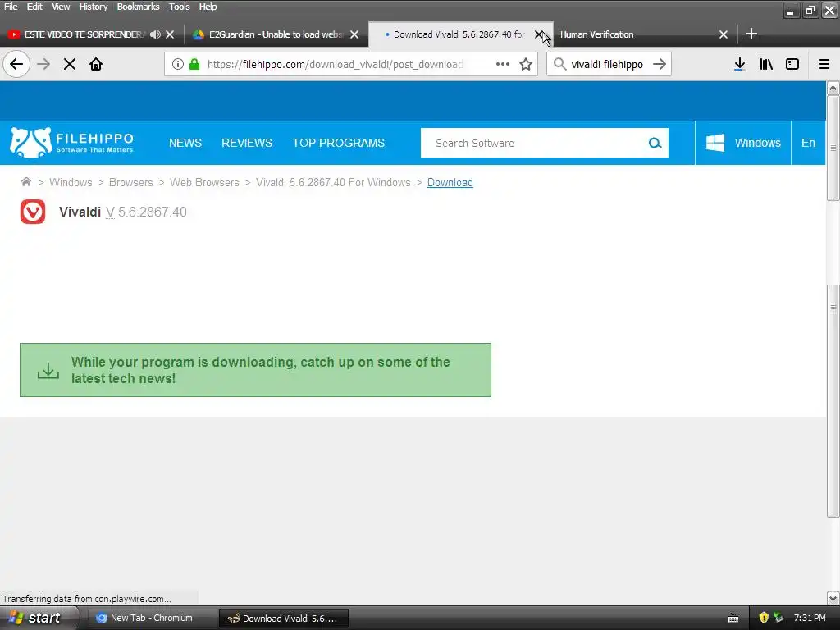840x630 pixels.
Task: Open the REVIEWS section
Action: [247, 143]
